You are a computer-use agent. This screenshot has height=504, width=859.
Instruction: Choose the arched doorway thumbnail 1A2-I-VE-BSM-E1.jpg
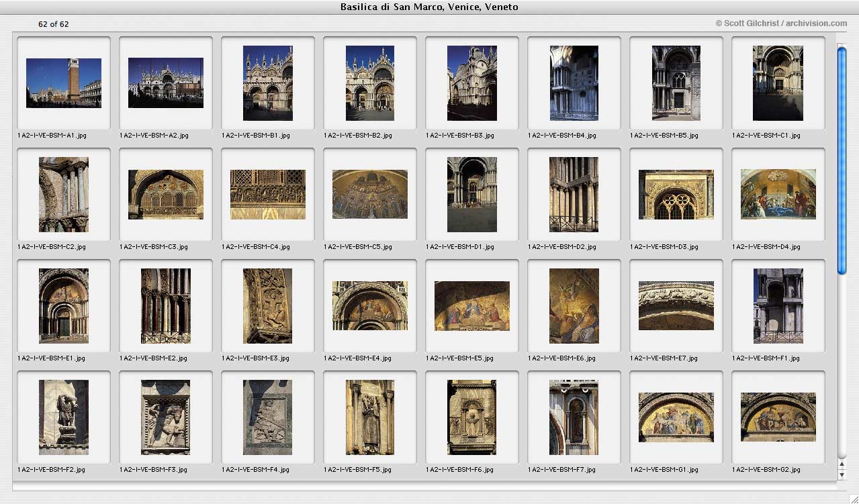tap(64, 306)
